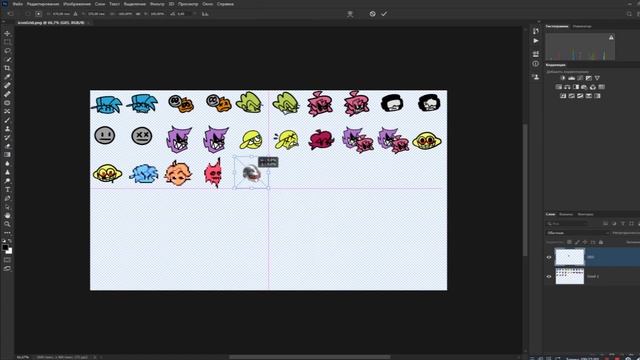Filter layers by text type
Image resolution: width=640 pixels, height=360 pixels.
click(x=623, y=223)
